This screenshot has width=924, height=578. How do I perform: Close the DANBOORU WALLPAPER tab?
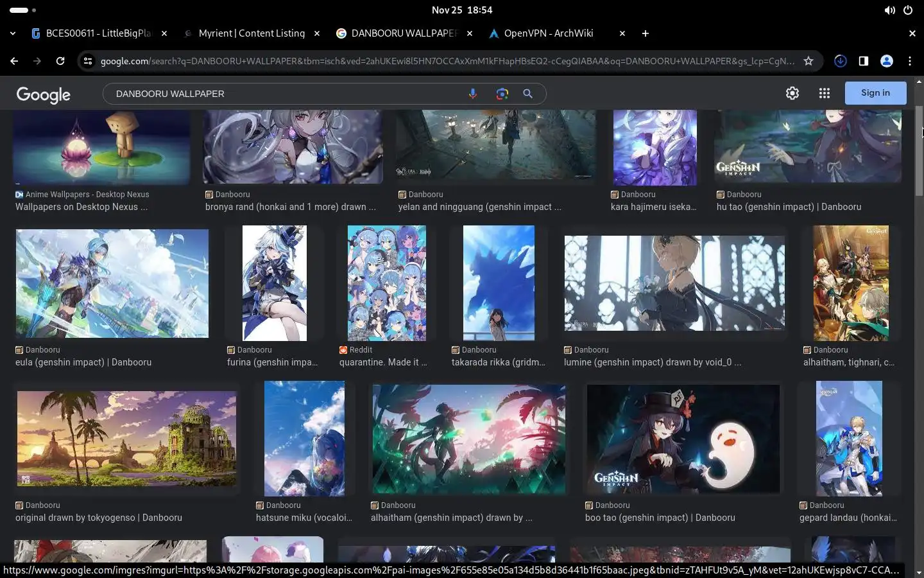[x=470, y=33]
